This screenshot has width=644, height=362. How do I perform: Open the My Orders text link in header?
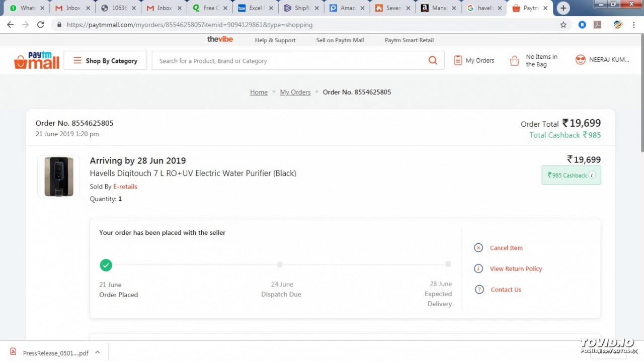click(480, 60)
